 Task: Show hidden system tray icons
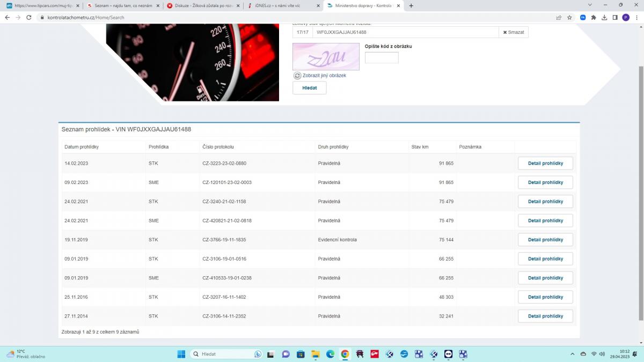(x=573, y=354)
